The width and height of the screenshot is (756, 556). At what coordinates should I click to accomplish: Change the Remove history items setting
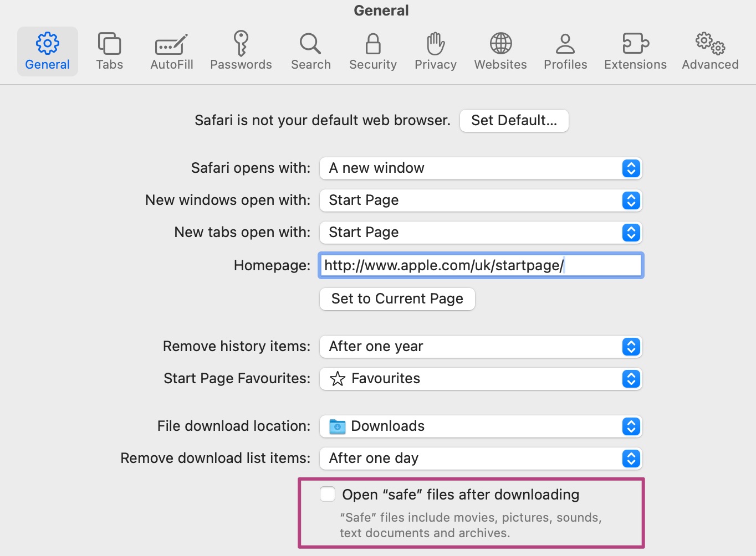point(481,347)
